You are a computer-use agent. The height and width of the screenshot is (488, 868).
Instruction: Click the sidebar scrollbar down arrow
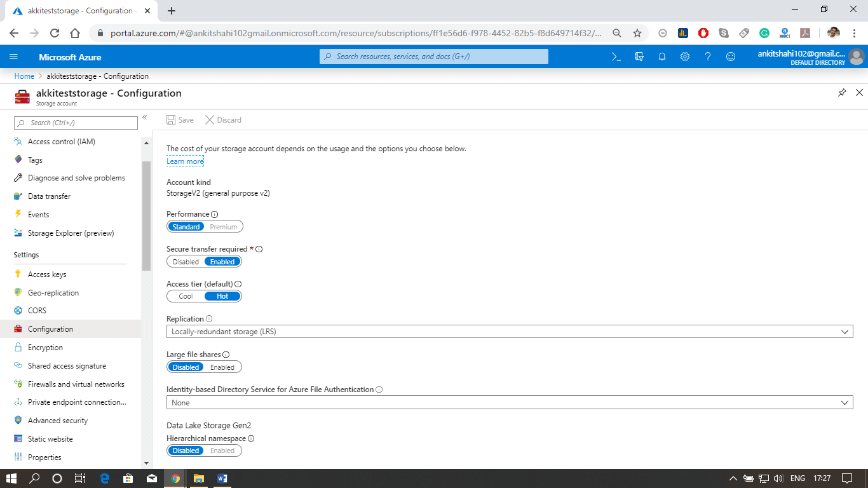point(147,464)
